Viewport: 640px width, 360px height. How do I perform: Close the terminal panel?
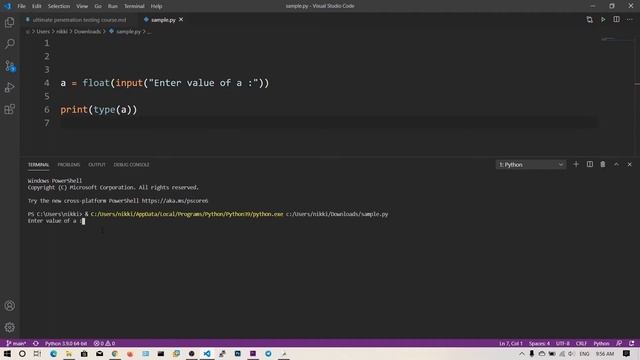coord(629,164)
